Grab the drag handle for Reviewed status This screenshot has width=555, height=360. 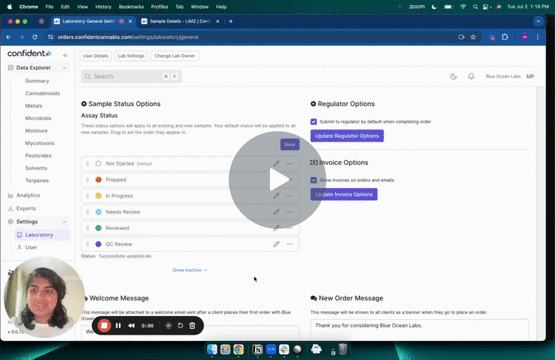pyautogui.click(x=87, y=228)
